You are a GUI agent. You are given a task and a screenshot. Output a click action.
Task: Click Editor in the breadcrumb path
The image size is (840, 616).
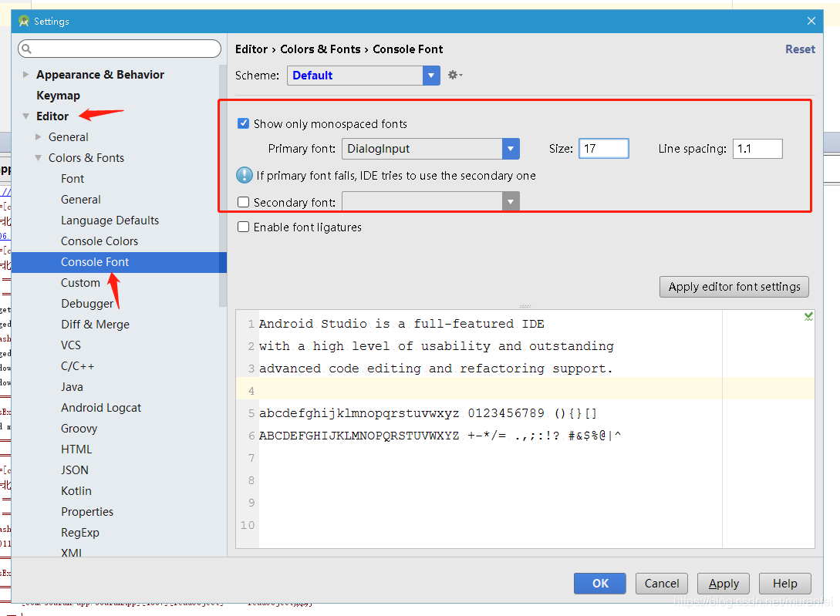[251, 49]
